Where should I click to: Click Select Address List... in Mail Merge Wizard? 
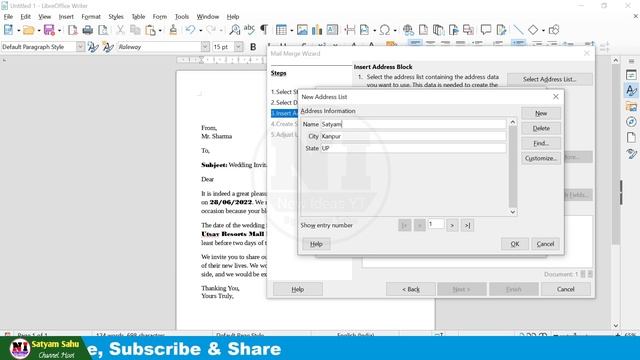tap(550, 79)
